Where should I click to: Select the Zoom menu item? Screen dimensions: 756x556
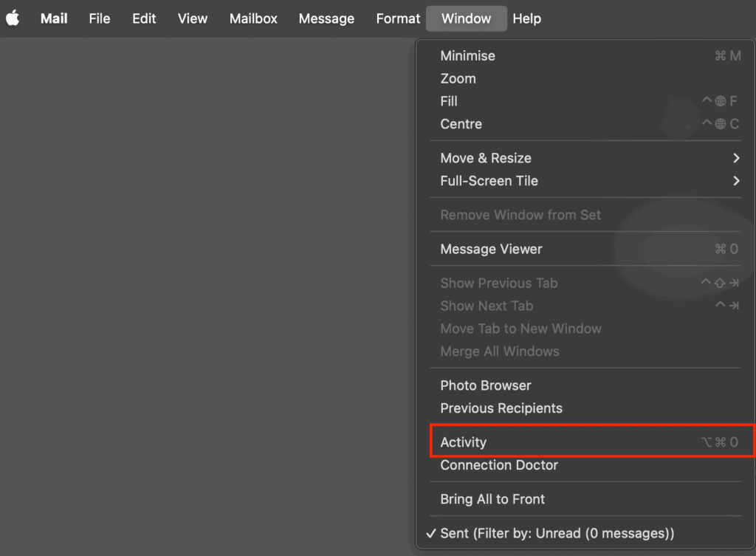pyautogui.click(x=585, y=78)
